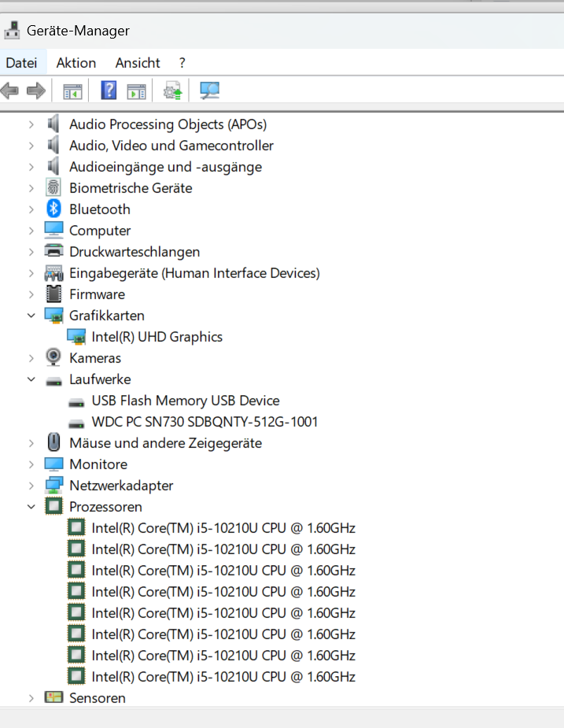Expand the Firmware node
The image size is (564, 728).
[31, 294]
